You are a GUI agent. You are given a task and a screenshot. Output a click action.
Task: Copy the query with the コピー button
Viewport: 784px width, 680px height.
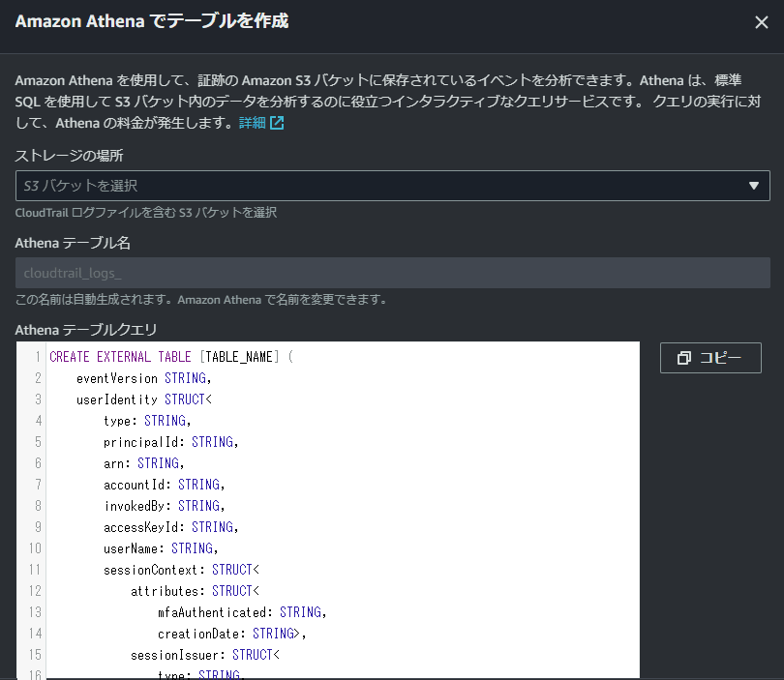pos(710,358)
